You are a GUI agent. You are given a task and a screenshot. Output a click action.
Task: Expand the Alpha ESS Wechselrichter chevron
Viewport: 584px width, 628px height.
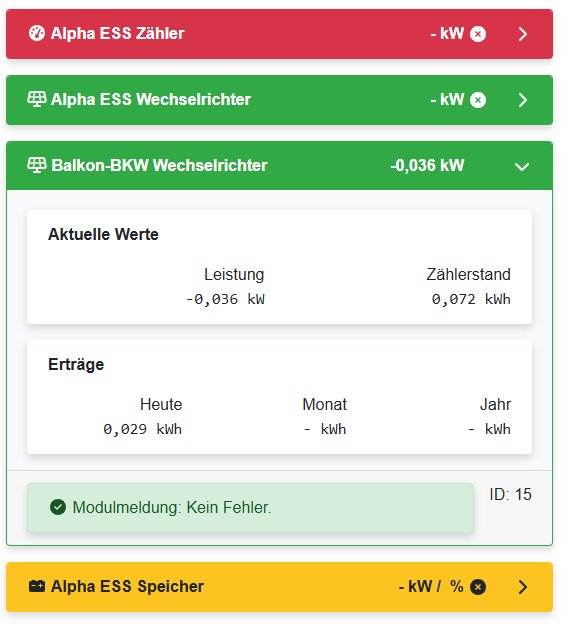tap(522, 100)
